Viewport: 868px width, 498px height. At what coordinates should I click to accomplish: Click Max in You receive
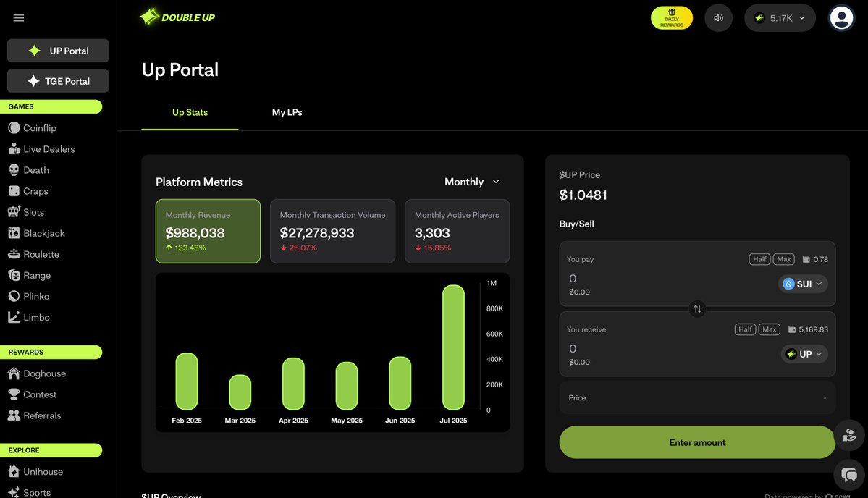pos(770,329)
